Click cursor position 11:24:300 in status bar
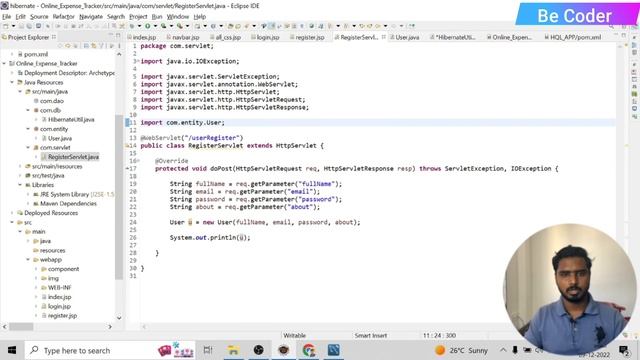640x360 pixels. coord(439,336)
